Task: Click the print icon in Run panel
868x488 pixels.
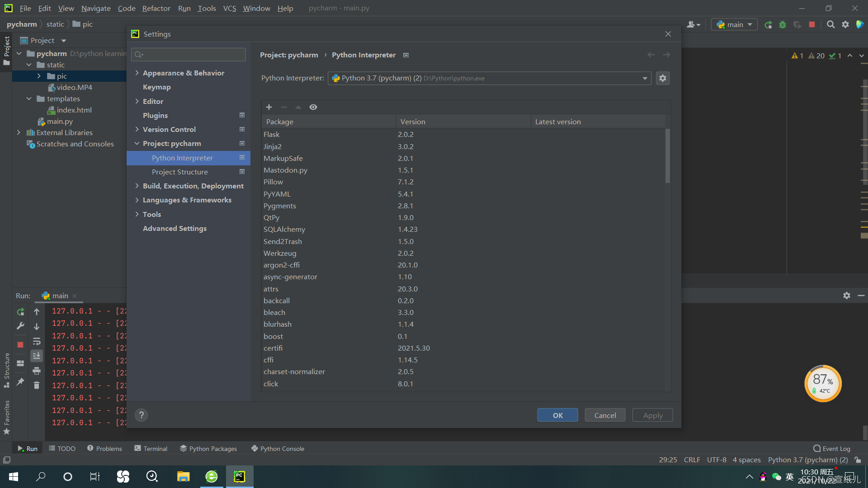Action: 37,371
